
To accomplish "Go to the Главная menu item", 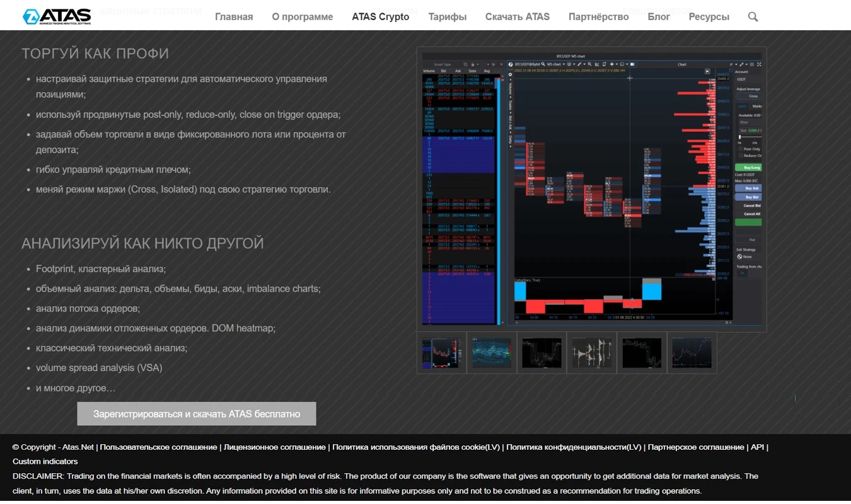I will pyautogui.click(x=234, y=17).
